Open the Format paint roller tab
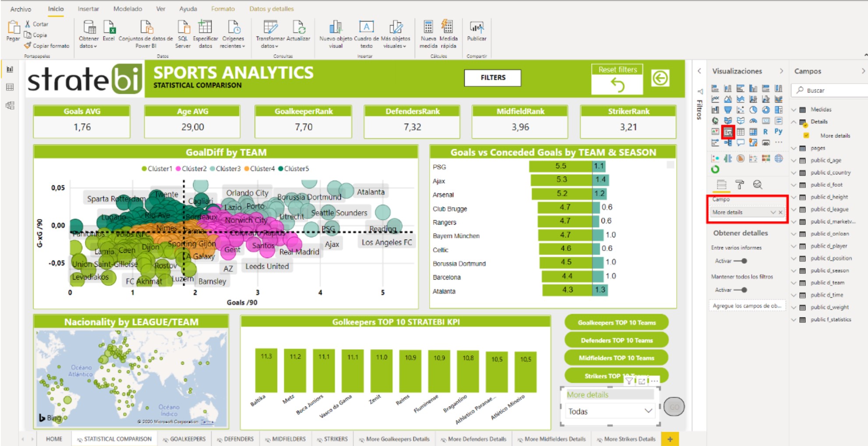Image resolution: width=868 pixels, height=446 pixels. point(740,184)
